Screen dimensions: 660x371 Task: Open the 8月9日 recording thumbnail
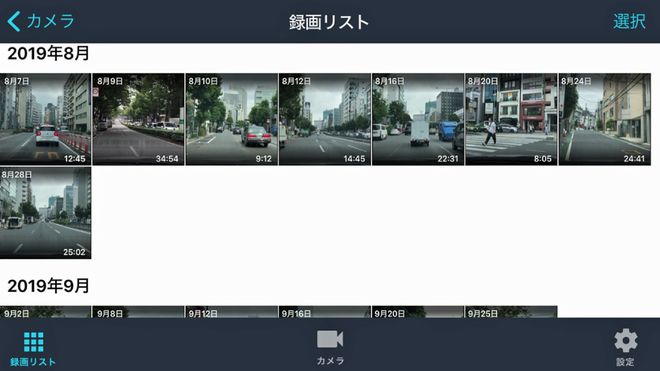tap(138, 119)
